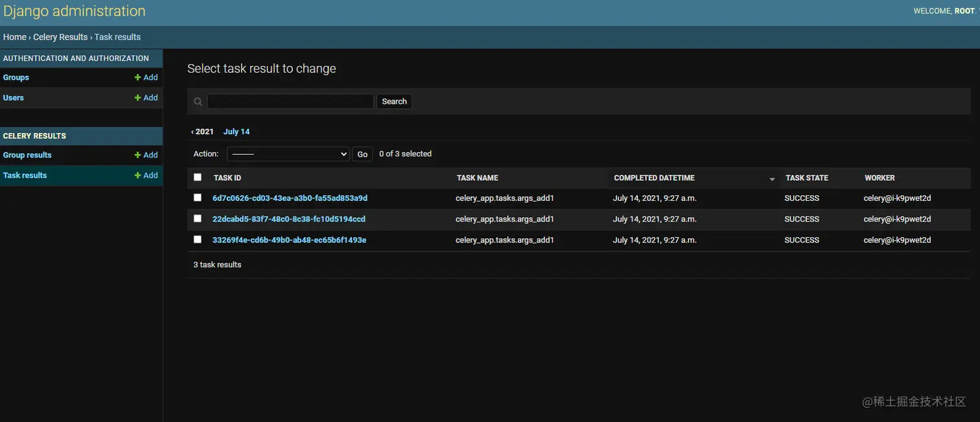The height and width of the screenshot is (422, 980).
Task: Click the Task results breadcrumb text
Action: coord(117,37)
